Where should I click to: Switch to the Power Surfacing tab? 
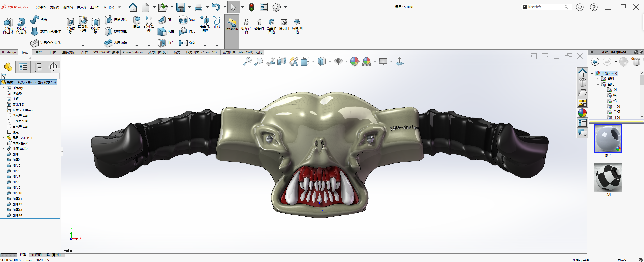point(134,52)
